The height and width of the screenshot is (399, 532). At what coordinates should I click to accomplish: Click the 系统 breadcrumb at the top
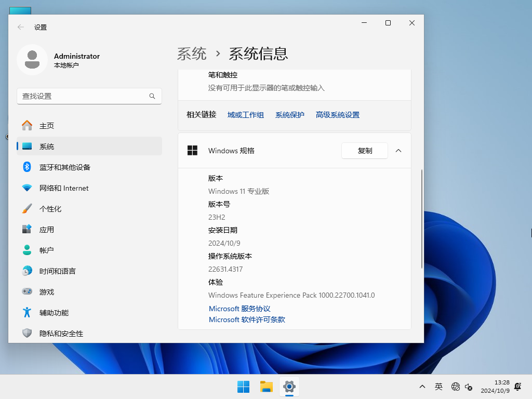pyautogui.click(x=192, y=54)
